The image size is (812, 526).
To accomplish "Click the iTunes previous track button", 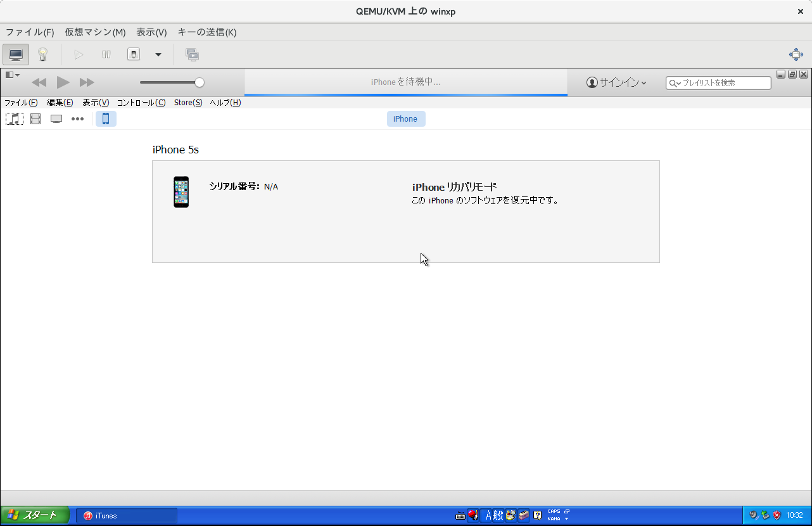I will click(x=39, y=82).
